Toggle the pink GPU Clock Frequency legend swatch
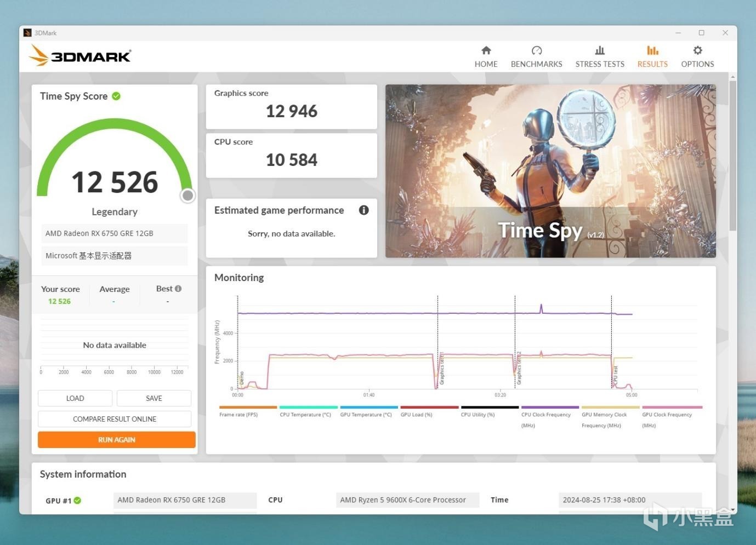756x545 pixels. click(x=672, y=408)
